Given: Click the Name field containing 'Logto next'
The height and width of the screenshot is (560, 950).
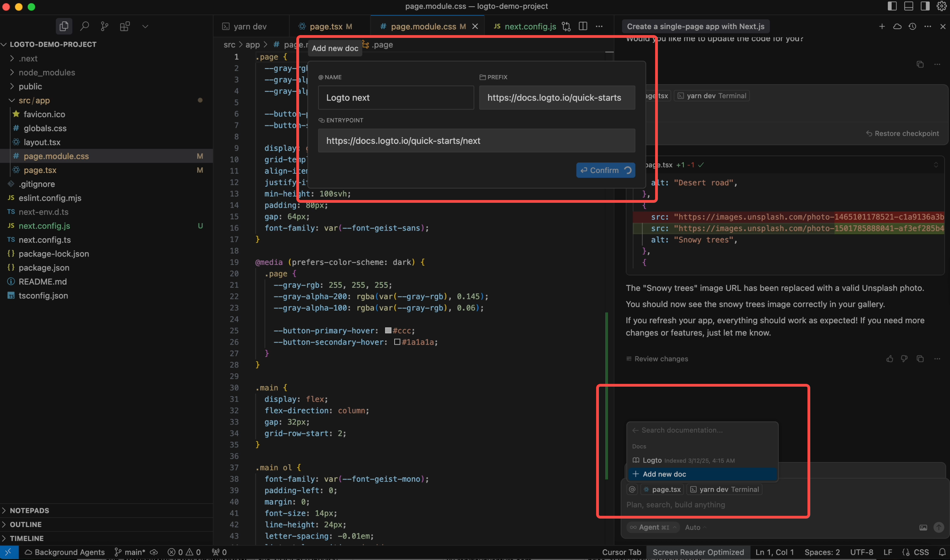Looking at the screenshot, I should [x=396, y=98].
